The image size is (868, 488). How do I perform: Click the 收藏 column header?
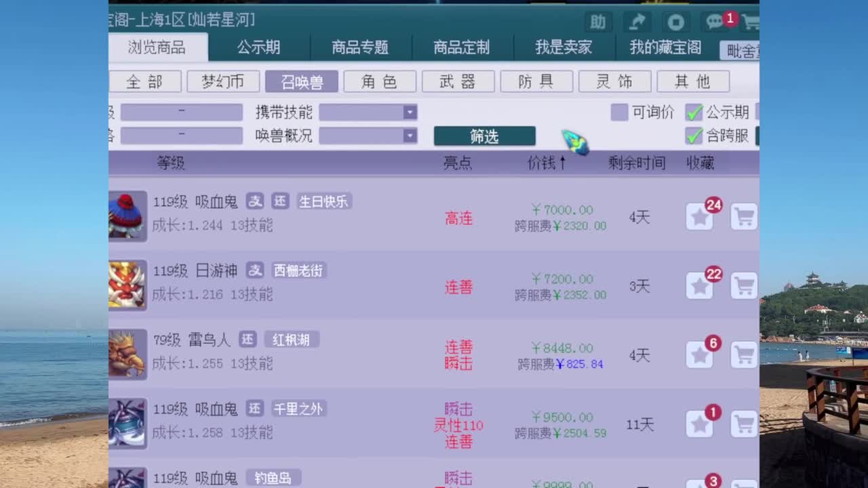click(x=701, y=163)
